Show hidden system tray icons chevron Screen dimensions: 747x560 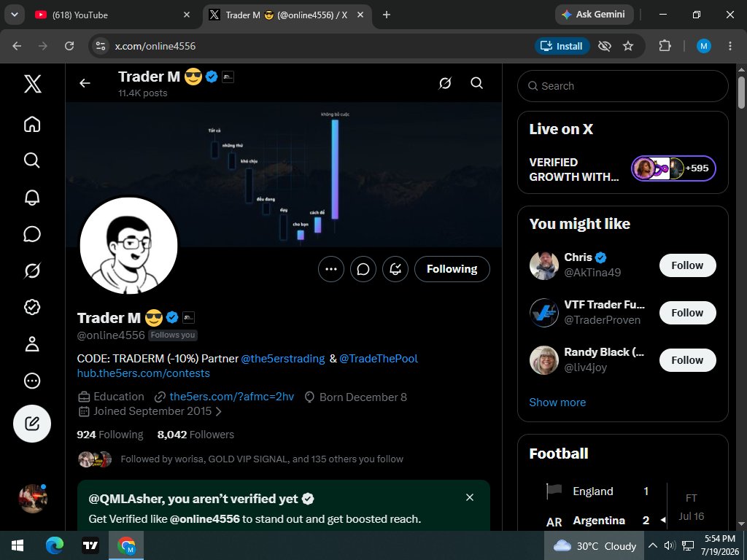pos(653,545)
